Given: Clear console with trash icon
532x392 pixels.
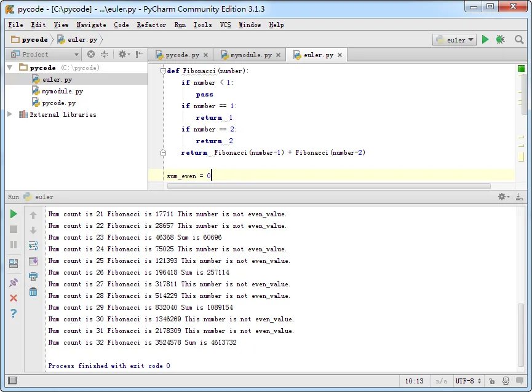Looking at the screenshot, I should coord(33,292).
